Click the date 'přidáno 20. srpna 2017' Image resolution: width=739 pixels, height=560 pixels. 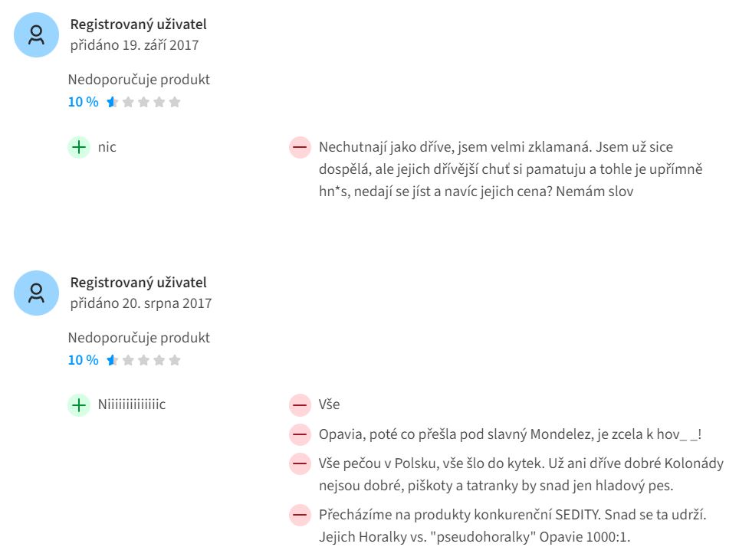click(141, 303)
